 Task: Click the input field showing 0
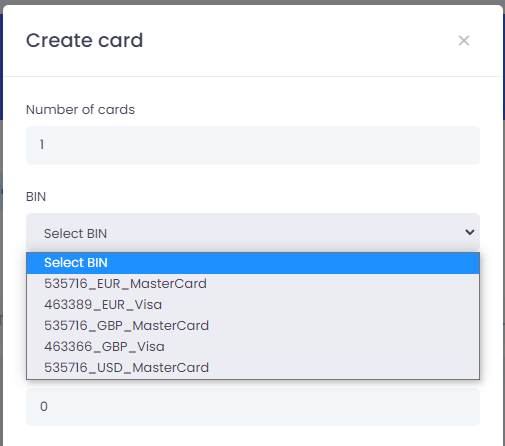pyautogui.click(x=253, y=407)
